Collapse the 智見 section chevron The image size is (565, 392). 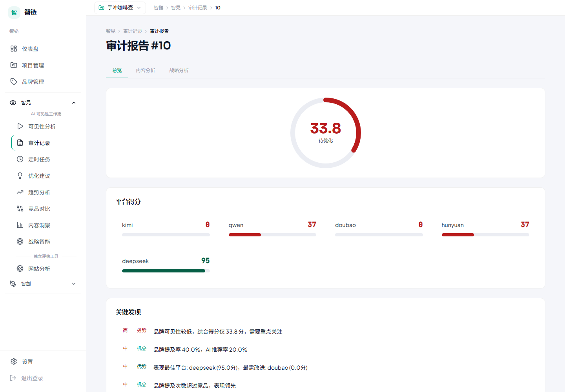pos(74,103)
